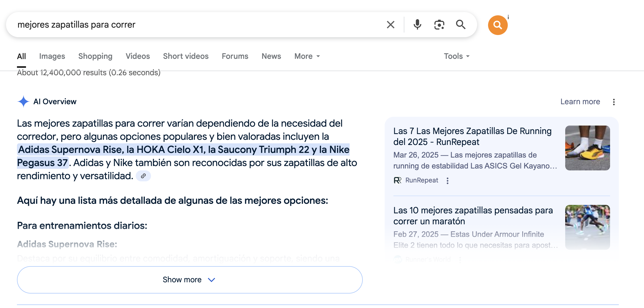
Task: Click the Para entrenamientos diarios heading
Action: (x=82, y=226)
